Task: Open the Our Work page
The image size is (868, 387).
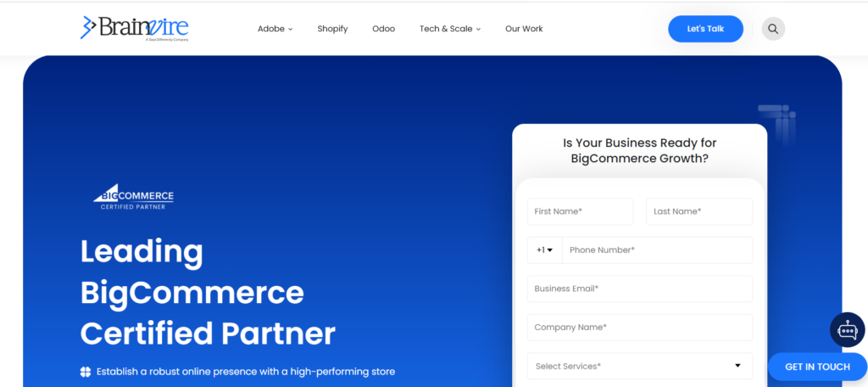Action: pyautogui.click(x=524, y=29)
